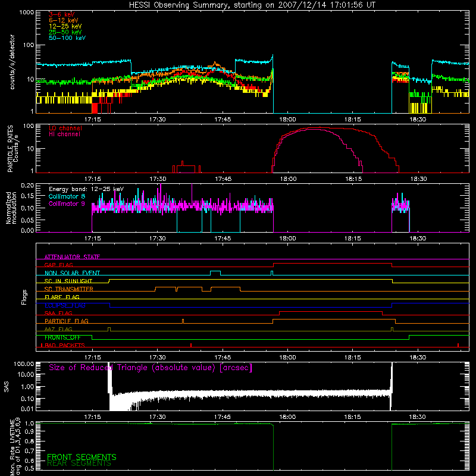Click the particle rates curve peak near 18:05
Image resolution: width=476 pixels, height=476 pixels.
[x=316, y=128]
